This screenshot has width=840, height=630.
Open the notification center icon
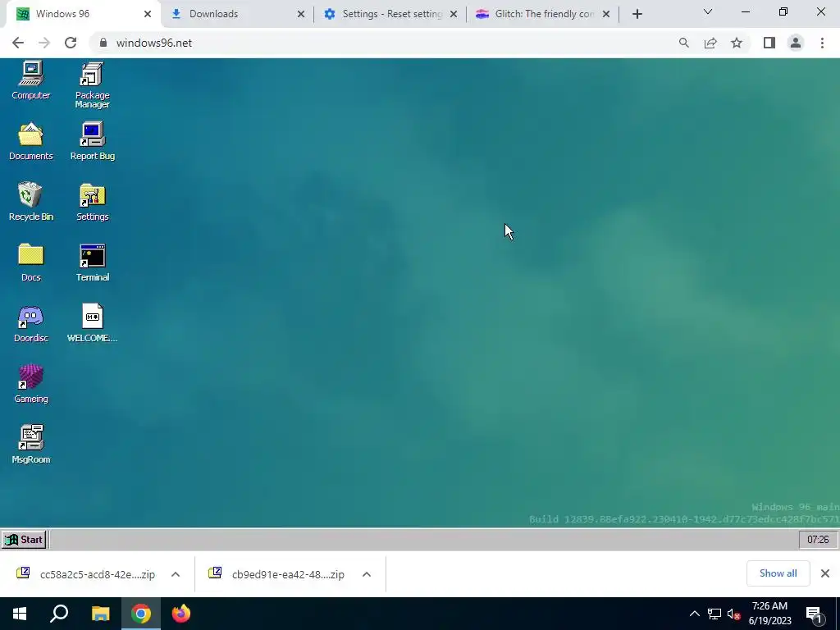click(x=815, y=614)
